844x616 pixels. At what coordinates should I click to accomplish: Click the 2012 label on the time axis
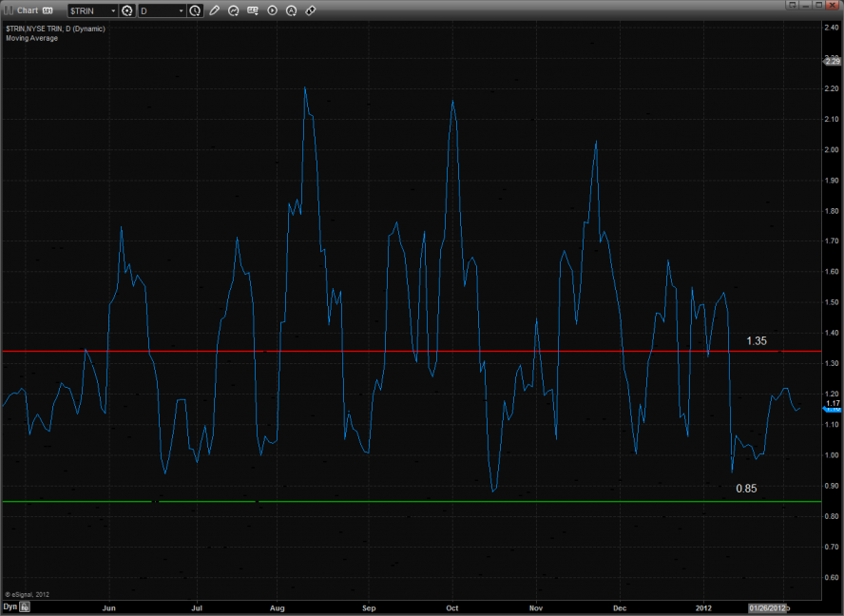[x=703, y=608]
